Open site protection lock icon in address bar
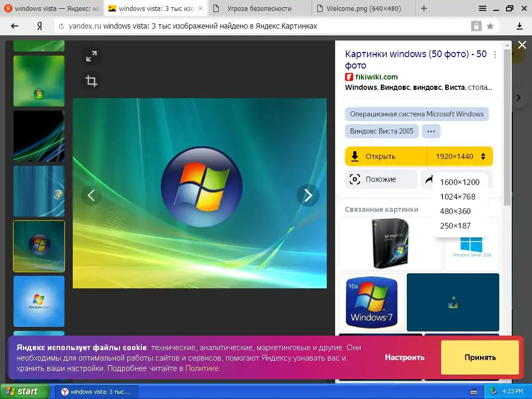Screen dimensions: 532x399 (476, 26)
